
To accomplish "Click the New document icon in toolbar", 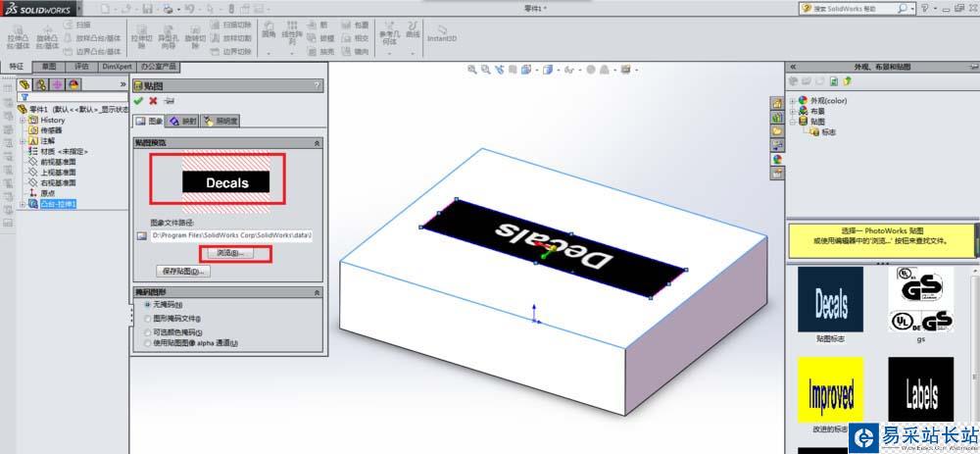I will coord(105,9).
